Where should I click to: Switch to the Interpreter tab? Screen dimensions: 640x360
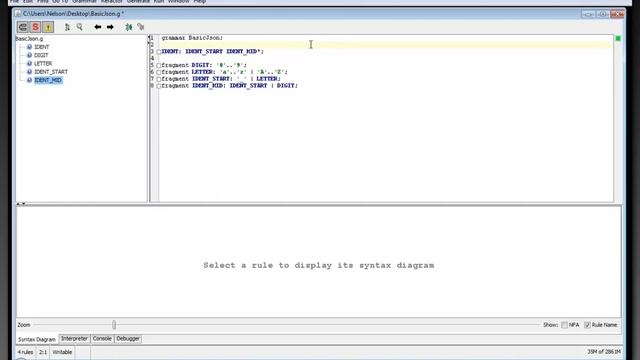click(74, 339)
